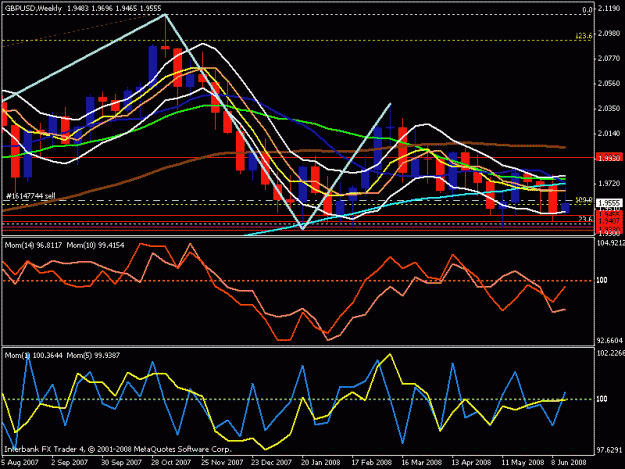
Task: Click the 92.6604 momentum scale value
Action: click(609, 341)
